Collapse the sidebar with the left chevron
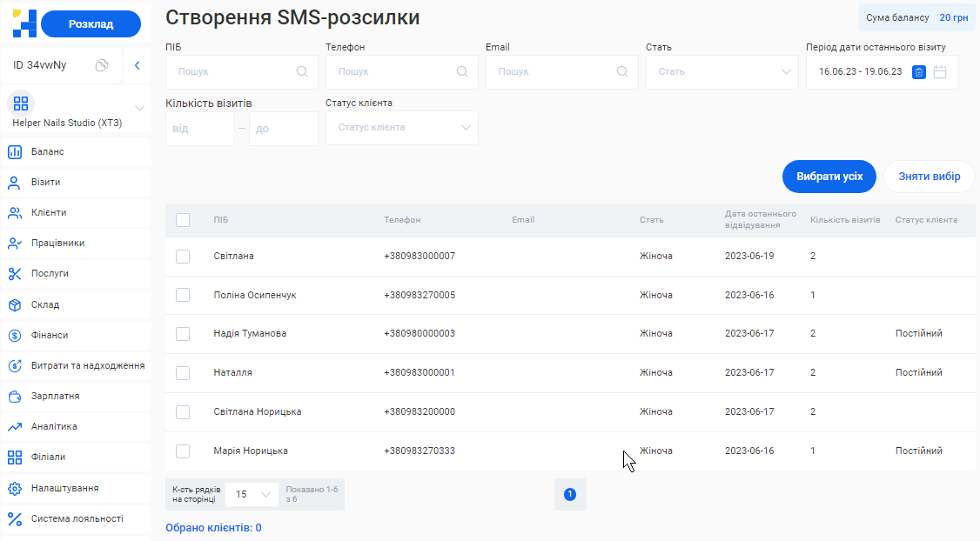Image resolution: width=980 pixels, height=541 pixels. tap(137, 65)
